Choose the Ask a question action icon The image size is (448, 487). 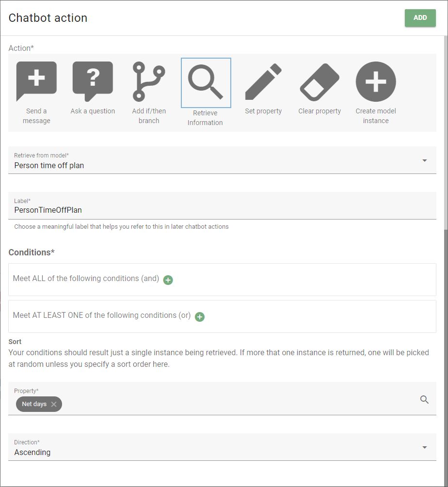[93, 81]
